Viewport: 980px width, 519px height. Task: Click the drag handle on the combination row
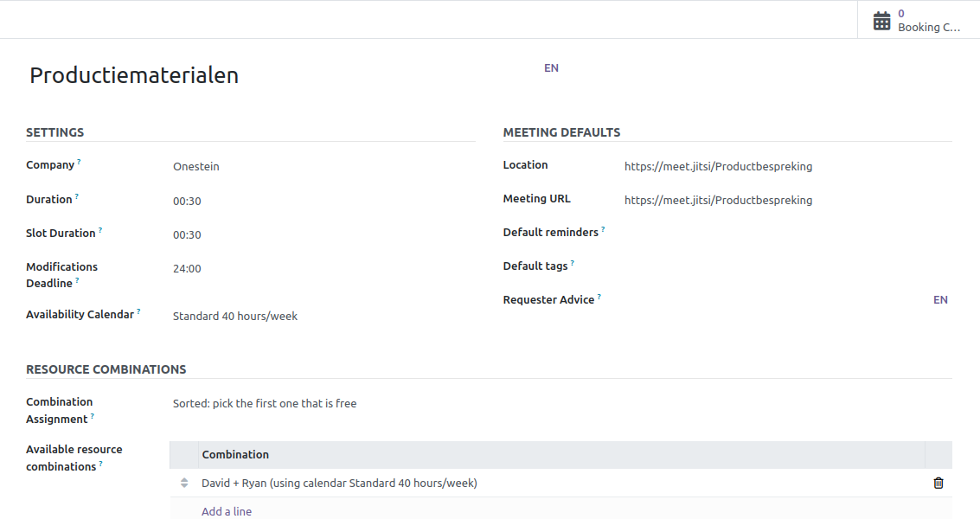click(184, 483)
